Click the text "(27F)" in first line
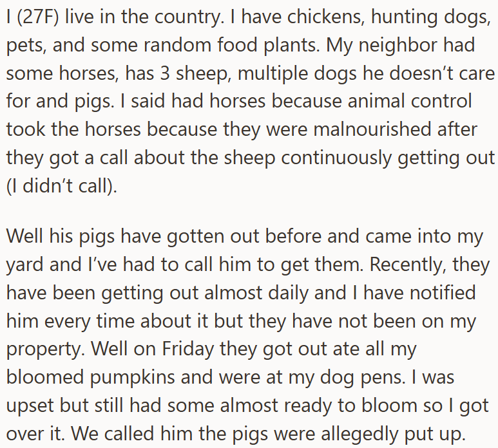The height and width of the screenshot is (448, 498). (x=37, y=19)
